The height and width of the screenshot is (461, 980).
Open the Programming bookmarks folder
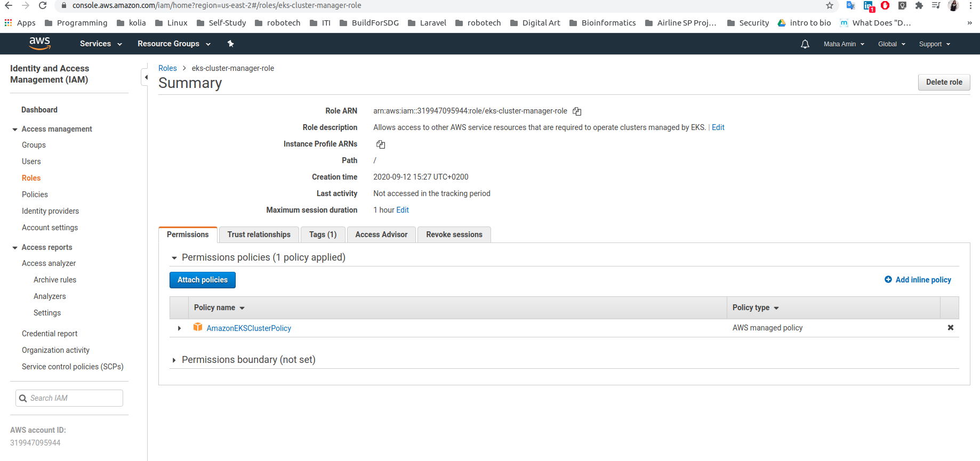(76, 23)
